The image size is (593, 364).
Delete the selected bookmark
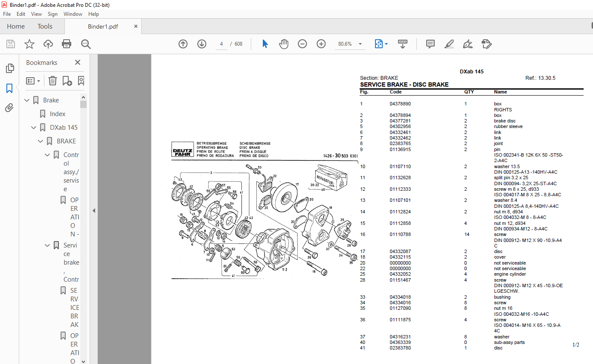click(52, 81)
